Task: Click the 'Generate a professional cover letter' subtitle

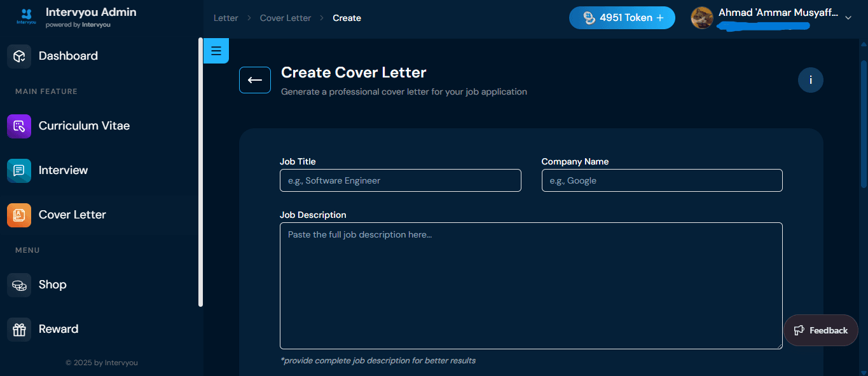Action: pos(404,91)
